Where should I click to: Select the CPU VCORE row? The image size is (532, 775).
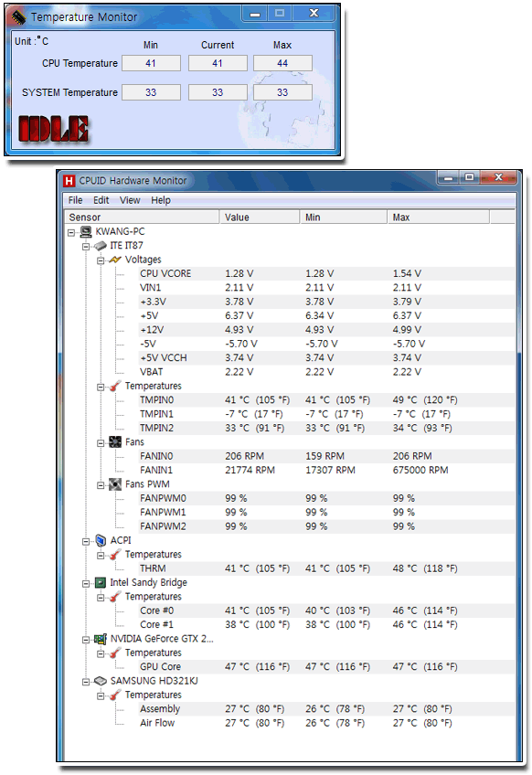[326, 273]
